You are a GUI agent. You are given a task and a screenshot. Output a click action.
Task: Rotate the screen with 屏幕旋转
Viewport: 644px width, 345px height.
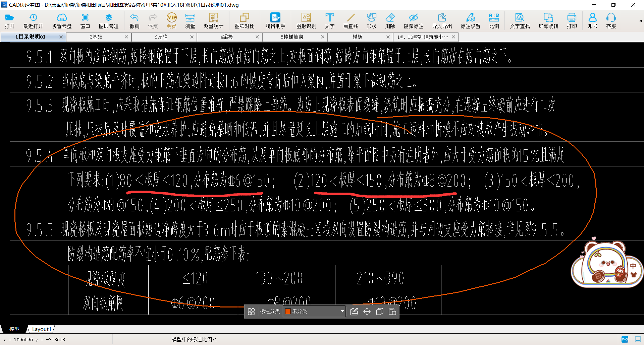(x=548, y=21)
